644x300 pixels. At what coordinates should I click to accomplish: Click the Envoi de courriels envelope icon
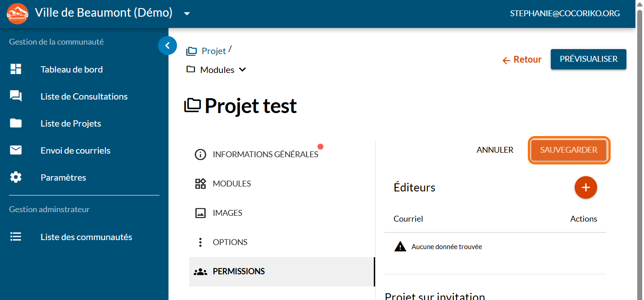(16, 150)
